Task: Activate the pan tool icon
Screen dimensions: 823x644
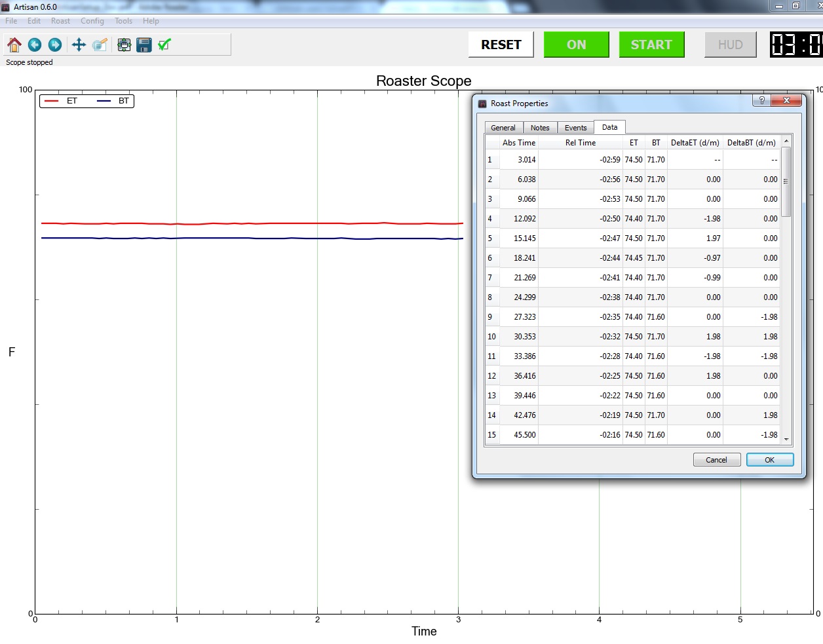Action: [78, 45]
